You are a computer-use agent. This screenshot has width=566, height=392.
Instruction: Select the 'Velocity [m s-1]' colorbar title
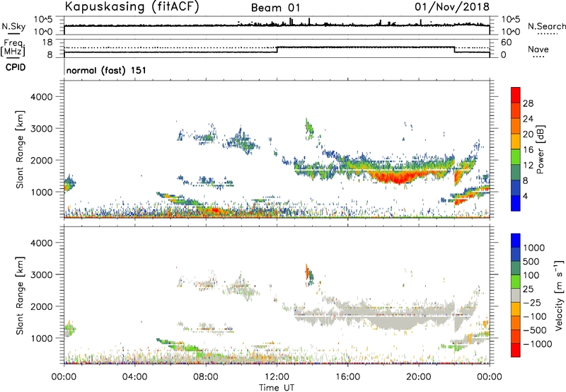[x=559, y=295]
